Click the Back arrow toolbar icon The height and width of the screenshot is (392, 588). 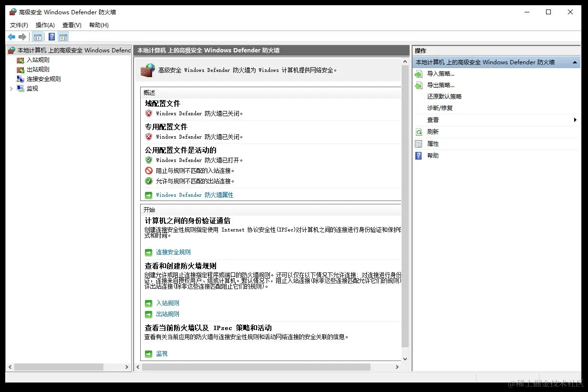11,37
